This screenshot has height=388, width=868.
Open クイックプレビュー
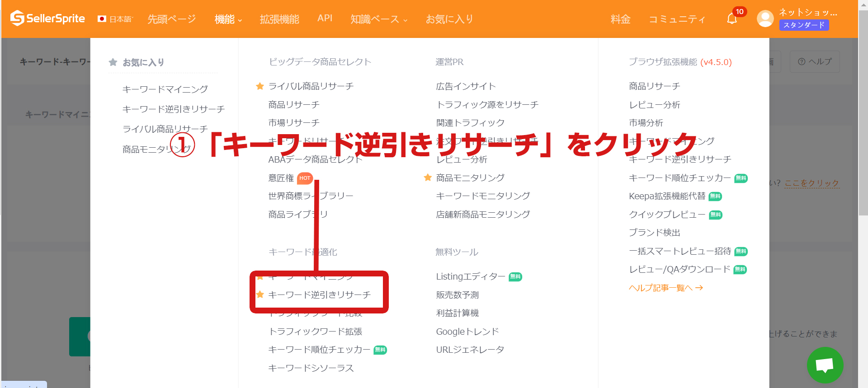click(667, 214)
